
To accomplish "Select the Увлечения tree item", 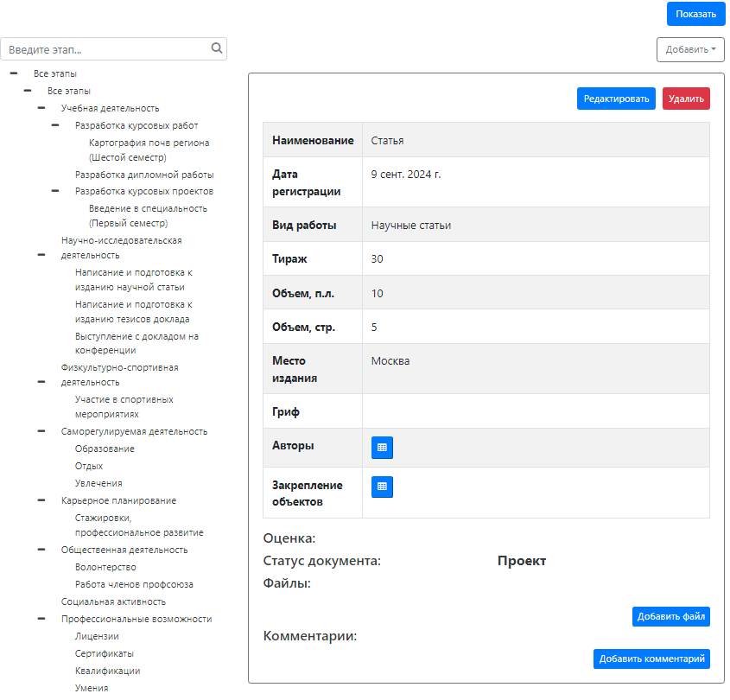I will coord(98,483).
